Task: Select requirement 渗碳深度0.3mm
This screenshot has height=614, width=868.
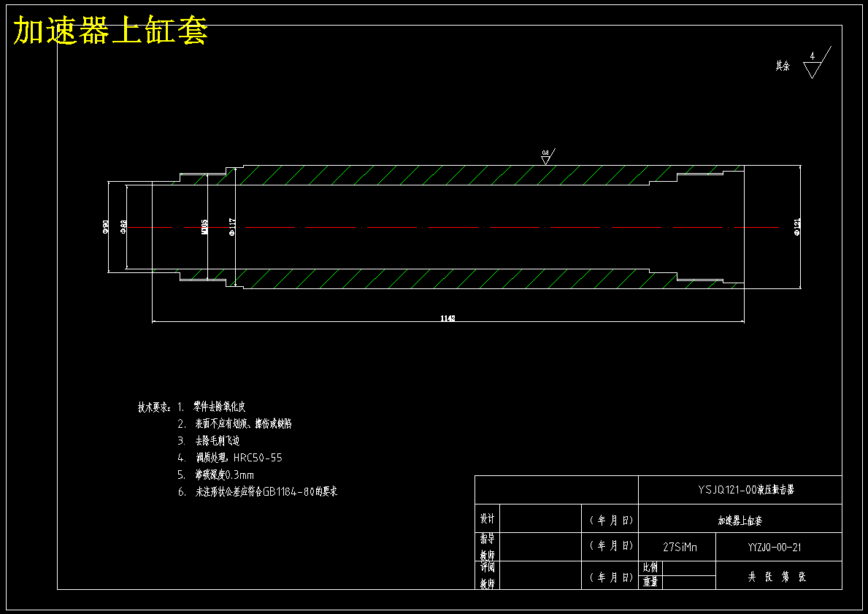Action: click(x=224, y=475)
